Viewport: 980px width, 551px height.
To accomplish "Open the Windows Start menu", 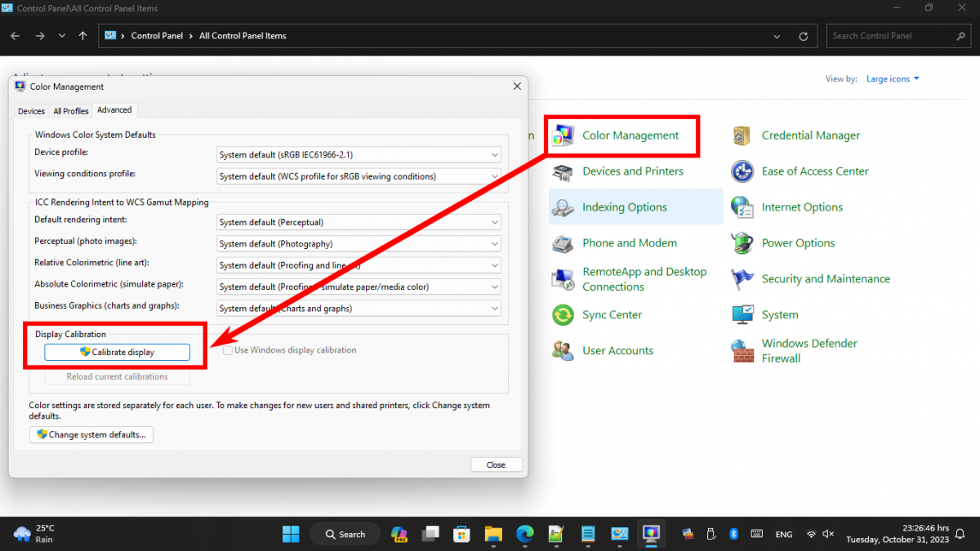I will pyautogui.click(x=291, y=534).
